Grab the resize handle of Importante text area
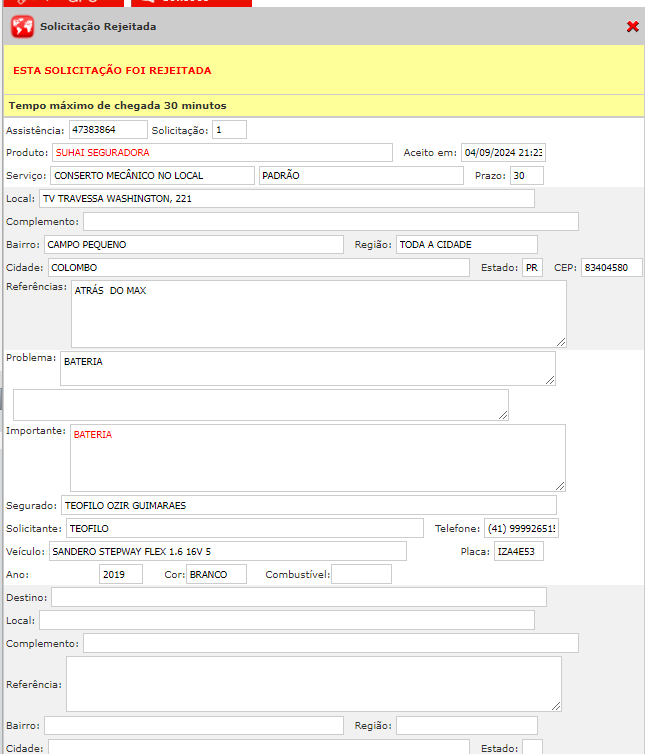 click(560, 486)
